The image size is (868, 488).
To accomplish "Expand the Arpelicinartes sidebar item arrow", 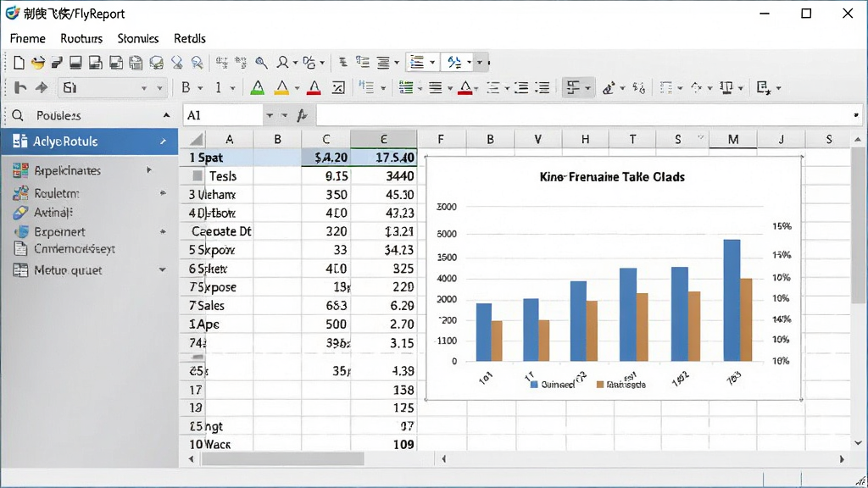I will click(149, 169).
